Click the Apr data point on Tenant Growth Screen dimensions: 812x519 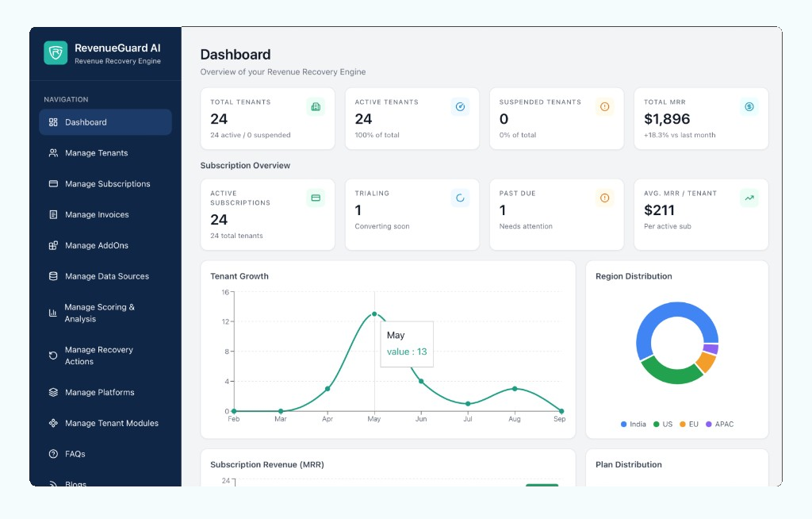327,389
